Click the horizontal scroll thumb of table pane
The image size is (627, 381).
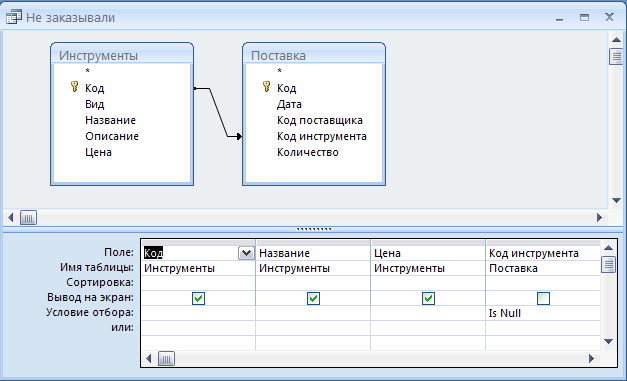tap(28, 217)
